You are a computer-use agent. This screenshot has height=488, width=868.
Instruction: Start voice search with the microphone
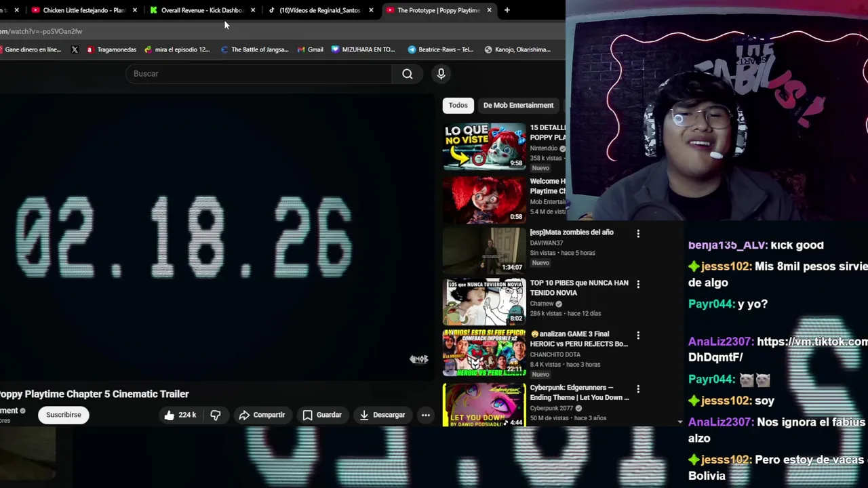[x=441, y=73]
